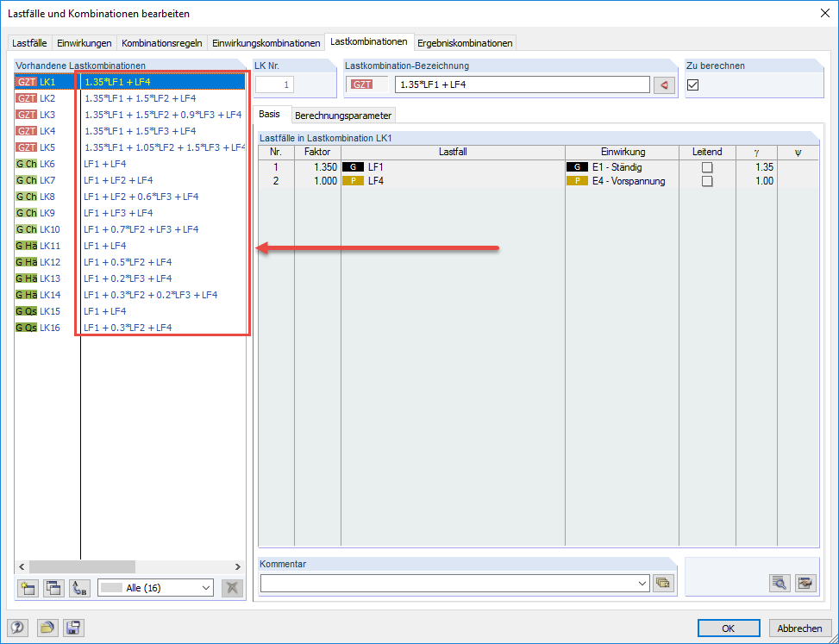This screenshot has width=839, height=644.
Task: Click the hand-pointing settings icon
Action: pos(805,583)
